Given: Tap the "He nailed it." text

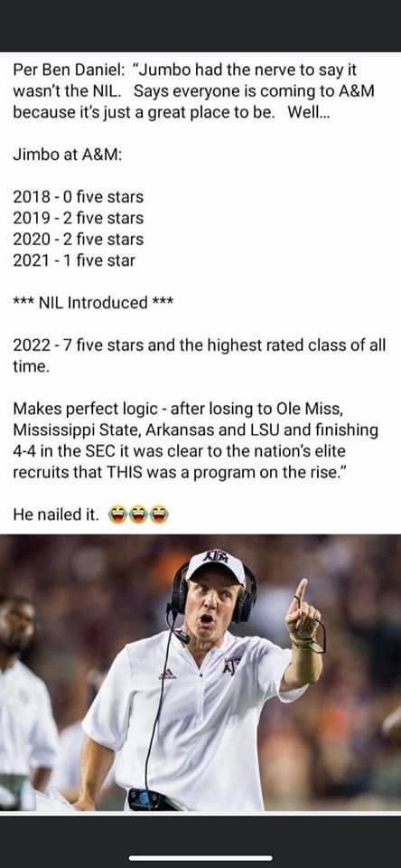Looking at the screenshot, I should coord(56,514).
